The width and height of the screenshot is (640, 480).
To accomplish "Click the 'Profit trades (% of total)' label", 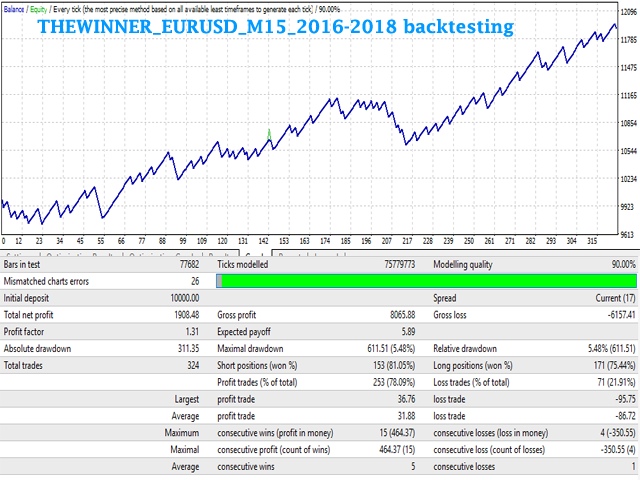I will coord(257,382).
